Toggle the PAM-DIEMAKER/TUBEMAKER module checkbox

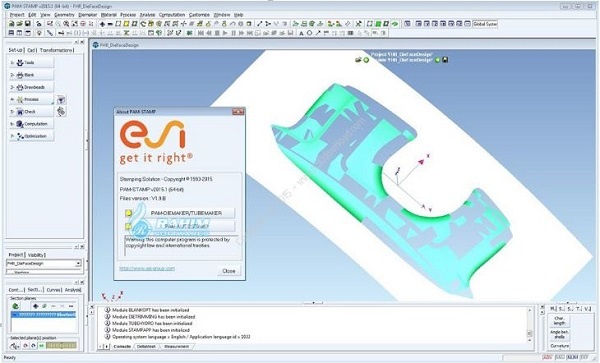click(x=129, y=213)
